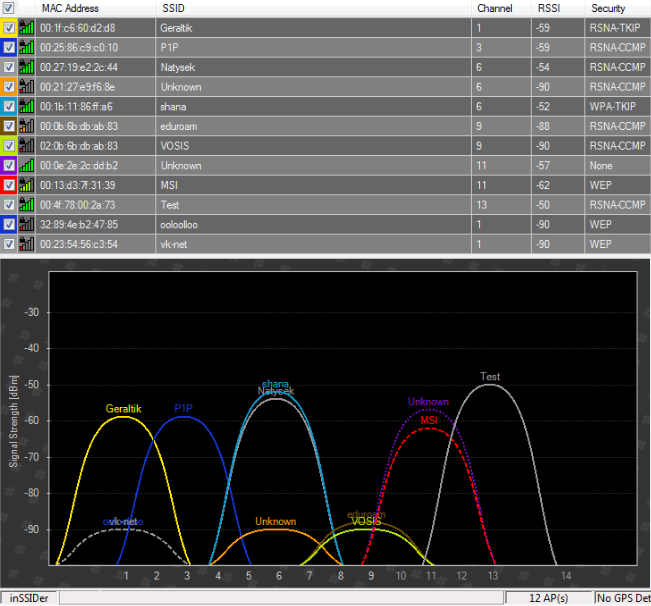Click orange Unknown label in graph
The image size is (651, 606).
275,521
